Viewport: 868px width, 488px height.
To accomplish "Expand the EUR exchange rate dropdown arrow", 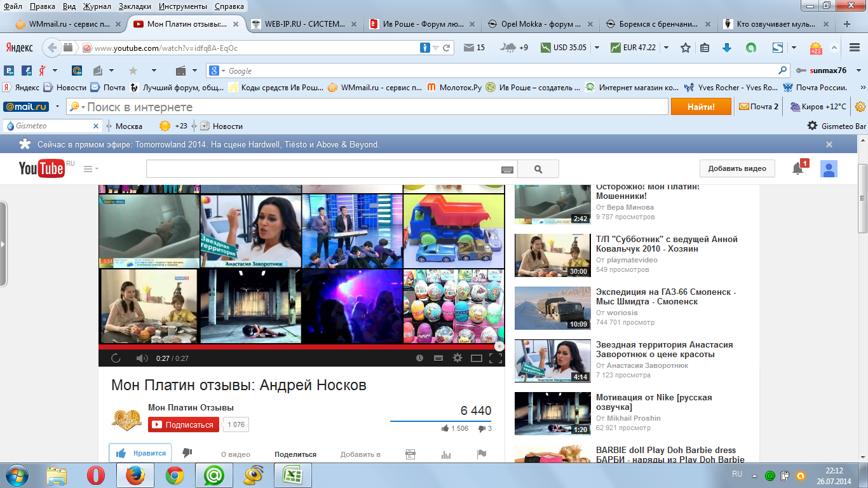I will (666, 48).
